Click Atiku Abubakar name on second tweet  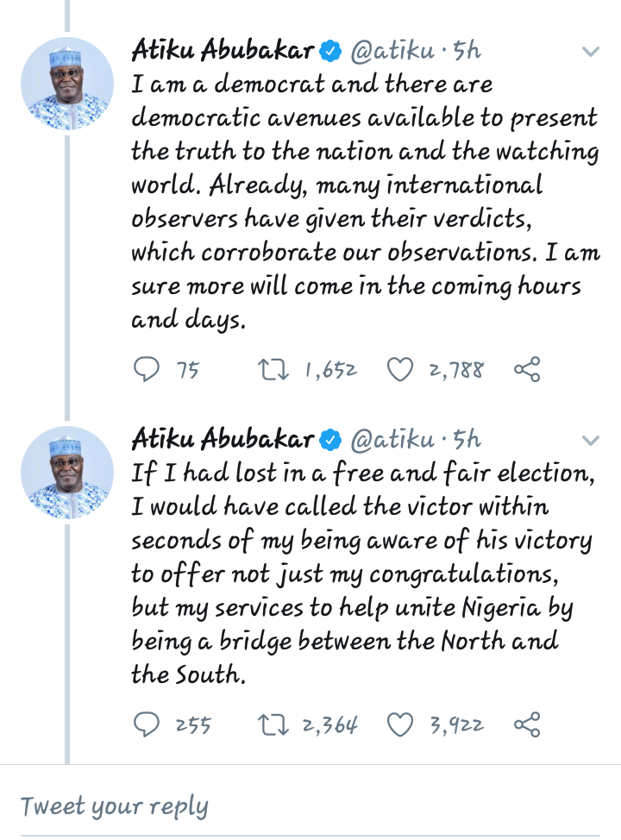point(223,440)
